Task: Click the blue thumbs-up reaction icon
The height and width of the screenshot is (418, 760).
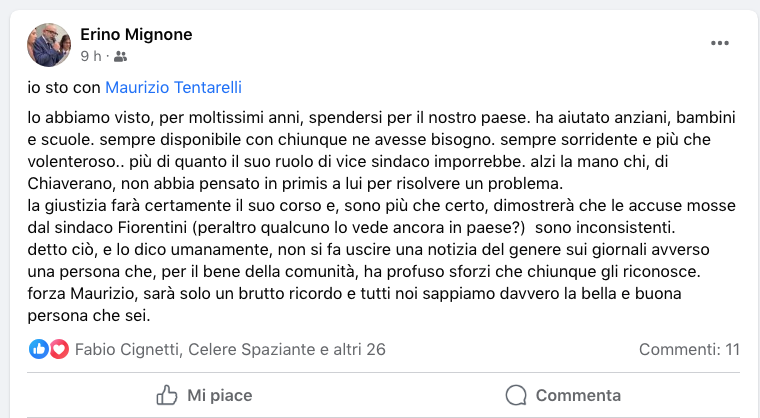Action: (x=39, y=349)
